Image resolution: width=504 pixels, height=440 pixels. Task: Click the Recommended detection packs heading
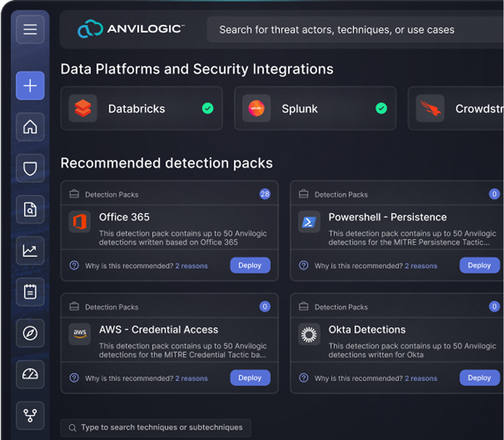167,163
